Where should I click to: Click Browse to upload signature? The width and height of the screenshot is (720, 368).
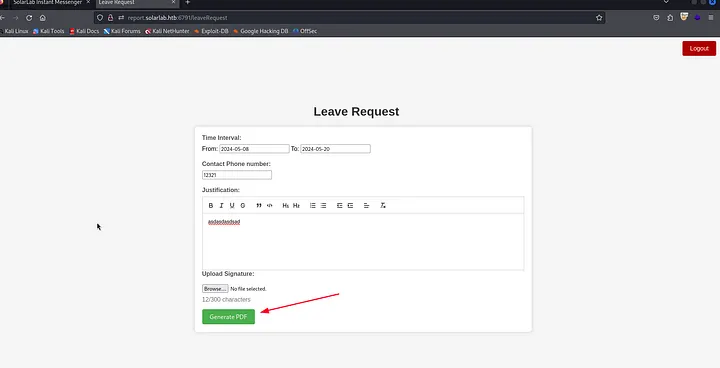[x=215, y=289]
